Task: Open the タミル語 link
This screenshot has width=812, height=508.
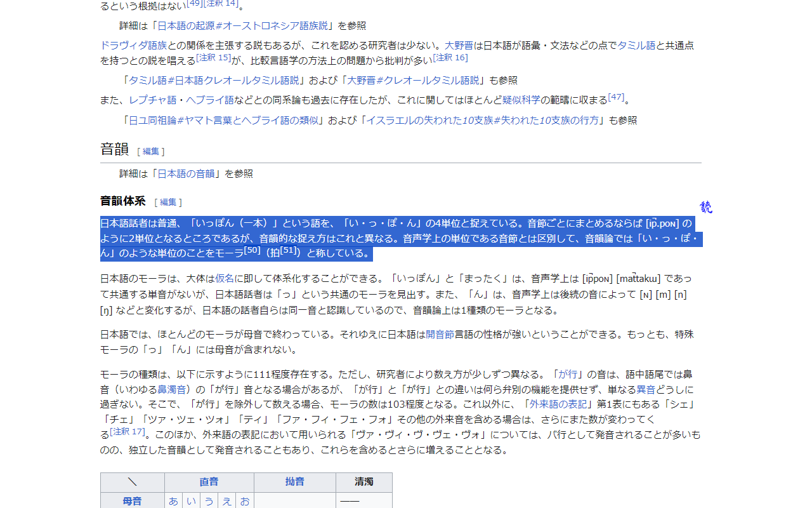Action: (637, 45)
